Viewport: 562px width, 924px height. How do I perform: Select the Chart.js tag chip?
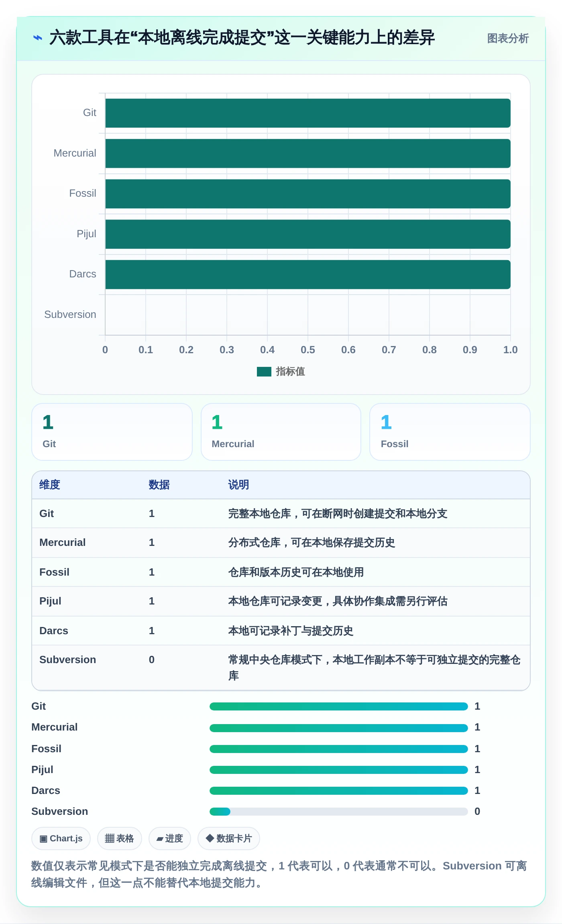(x=61, y=839)
